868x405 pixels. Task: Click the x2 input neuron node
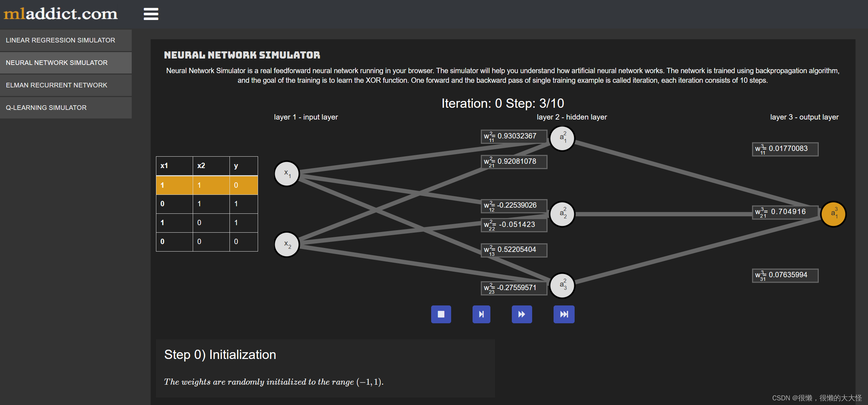[287, 244]
